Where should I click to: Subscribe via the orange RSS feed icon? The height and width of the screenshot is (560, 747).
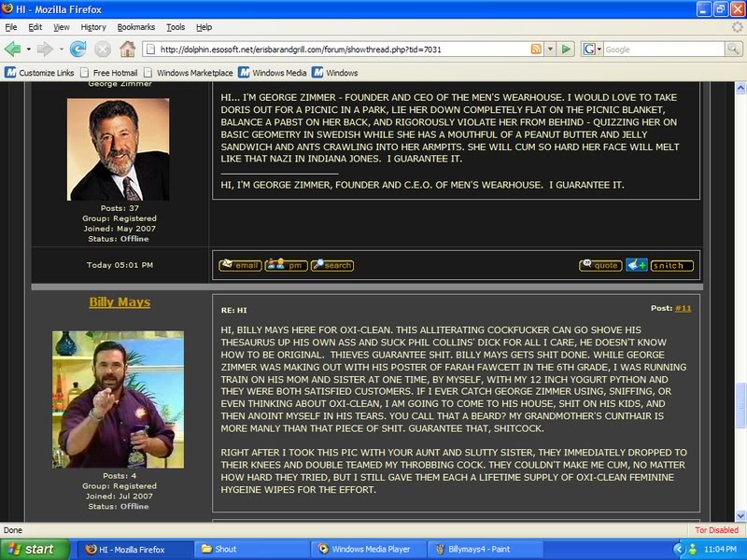point(536,49)
